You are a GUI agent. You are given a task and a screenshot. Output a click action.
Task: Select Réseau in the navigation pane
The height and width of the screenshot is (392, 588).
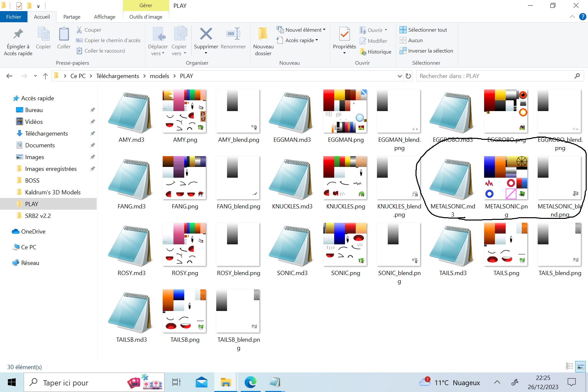pyautogui.click(x=30, y=263)
